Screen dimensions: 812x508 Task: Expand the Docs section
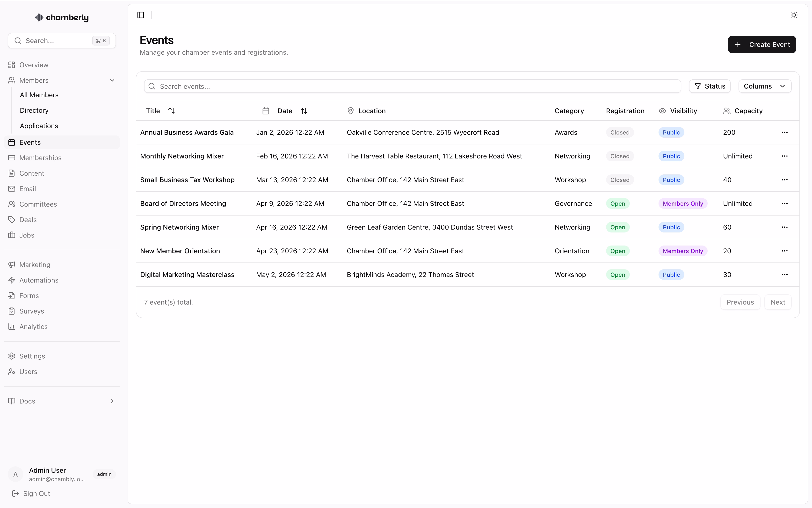[62, 401]
